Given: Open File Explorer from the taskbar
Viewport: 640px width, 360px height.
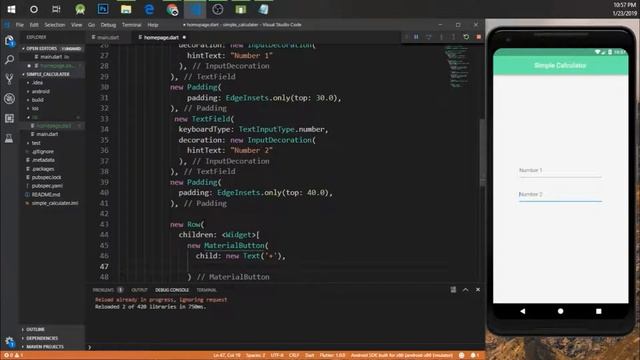Looking at the screenshot, I should (126, 9).
